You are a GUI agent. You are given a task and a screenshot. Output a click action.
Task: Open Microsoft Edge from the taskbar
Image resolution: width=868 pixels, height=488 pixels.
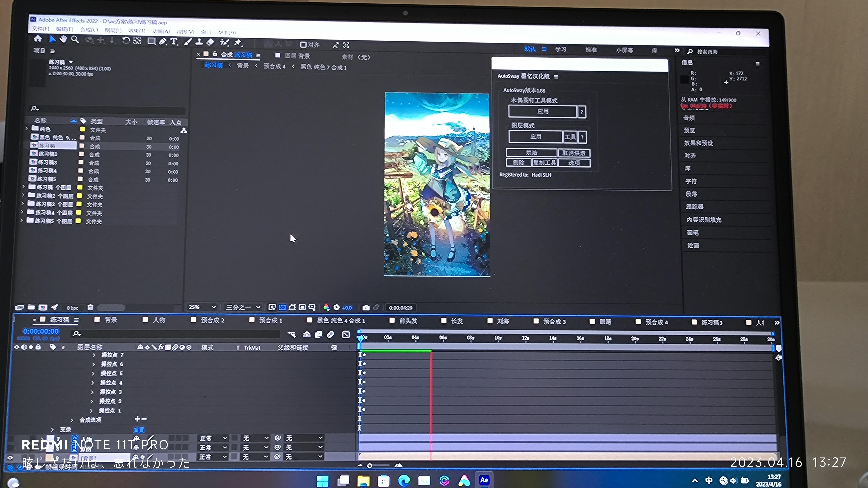click(x=404, y=481)
